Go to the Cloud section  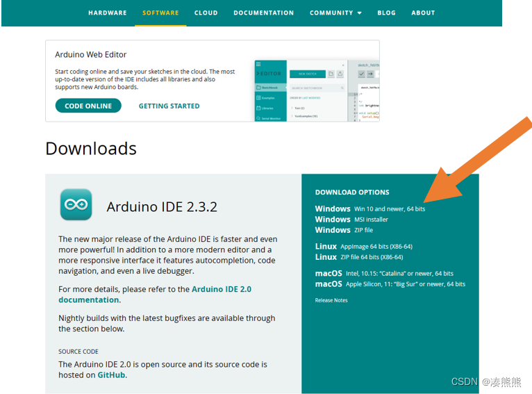206,13
